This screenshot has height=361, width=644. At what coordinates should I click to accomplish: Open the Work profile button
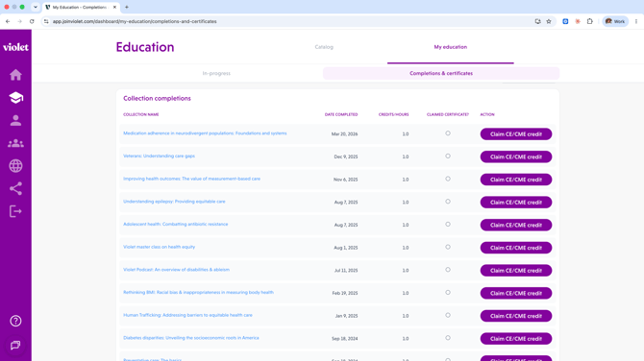pos(615,21)
